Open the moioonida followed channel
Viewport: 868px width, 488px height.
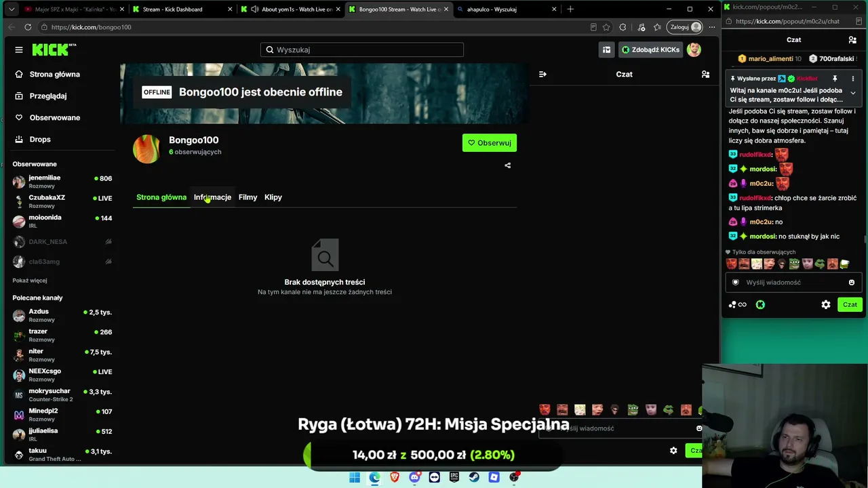62,221
